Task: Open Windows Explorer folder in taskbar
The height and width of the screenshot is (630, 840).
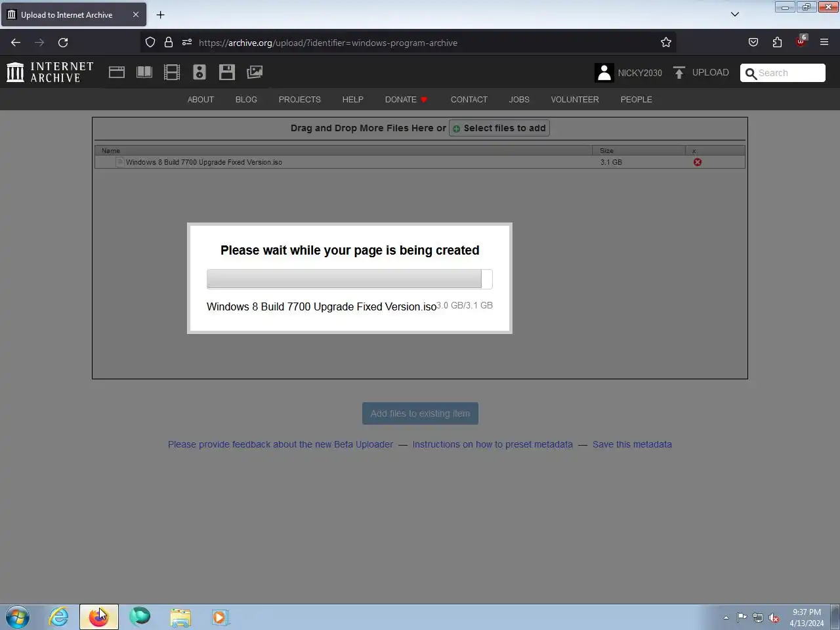Action: pyautogui.click(x=180, y=617)
